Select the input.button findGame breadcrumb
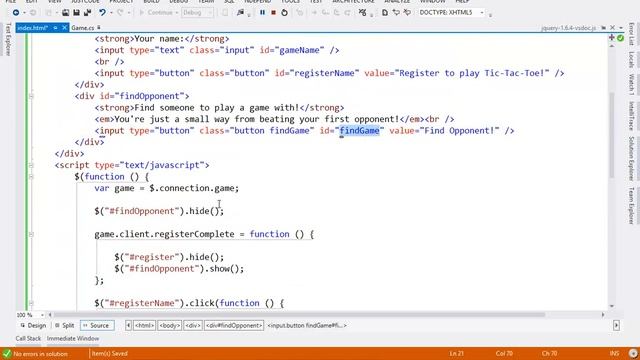This screenshot has height=360, width=640. [x=307, y=325]
